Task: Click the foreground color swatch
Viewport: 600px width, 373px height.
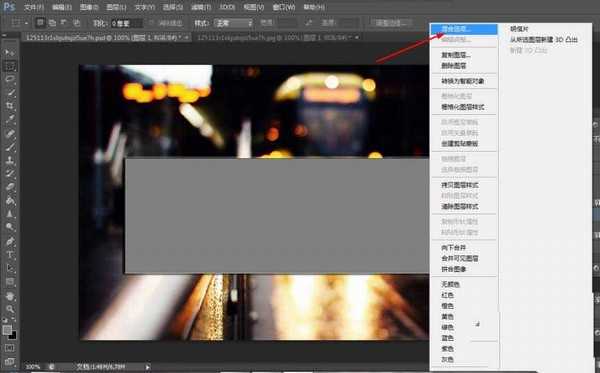Action: (x=7, y=330)
